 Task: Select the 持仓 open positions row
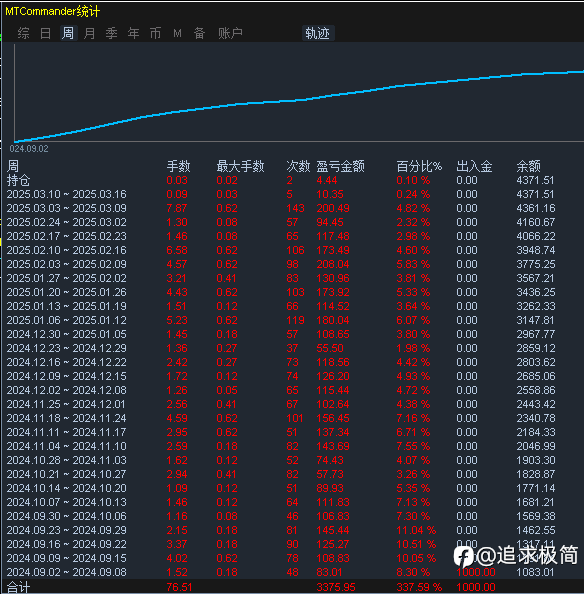tap(292, 180)
